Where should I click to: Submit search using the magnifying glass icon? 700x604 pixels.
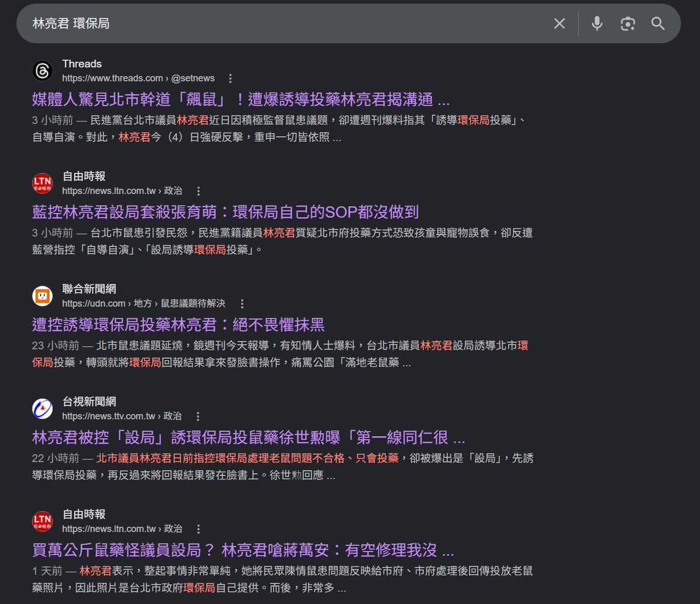coord(658,23)
